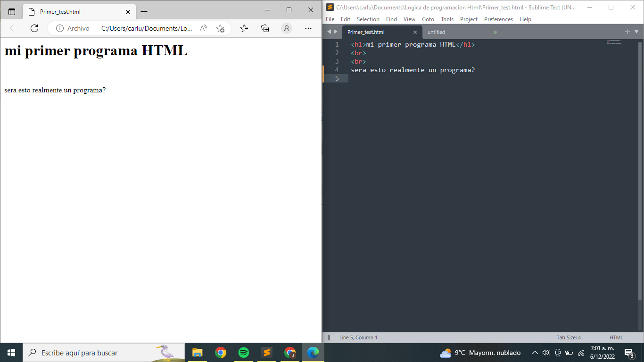Open the Edit menu in Sublime Text
Image resolution: width=644 pixels, height=362 pixels.
pyautogui.click(x=346, y=19)
